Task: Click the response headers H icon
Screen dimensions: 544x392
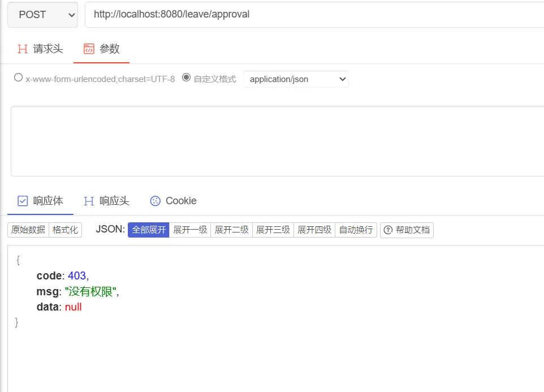Action: (89, 201)
